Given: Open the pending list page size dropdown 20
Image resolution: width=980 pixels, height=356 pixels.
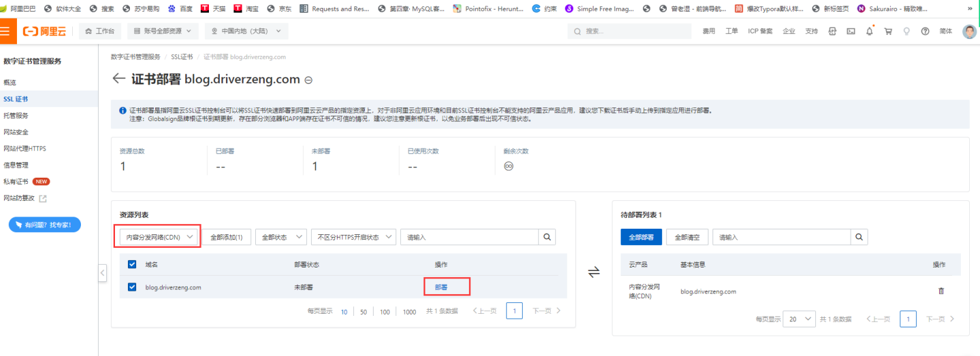Looking at the screenshot, I should click(799, 319).
